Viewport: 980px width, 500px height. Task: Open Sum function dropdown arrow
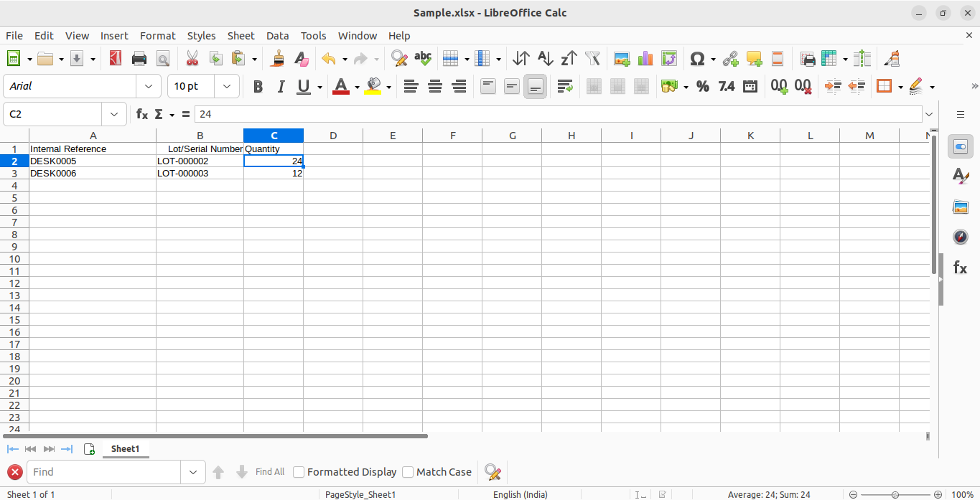172,114
